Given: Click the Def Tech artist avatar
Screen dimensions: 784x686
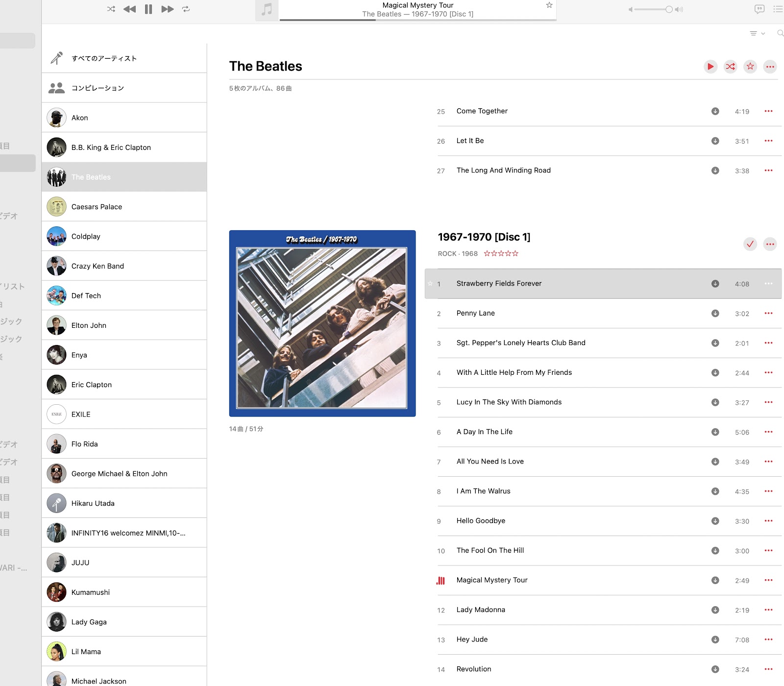Looking at the screenshot, I should pos(56,295).
